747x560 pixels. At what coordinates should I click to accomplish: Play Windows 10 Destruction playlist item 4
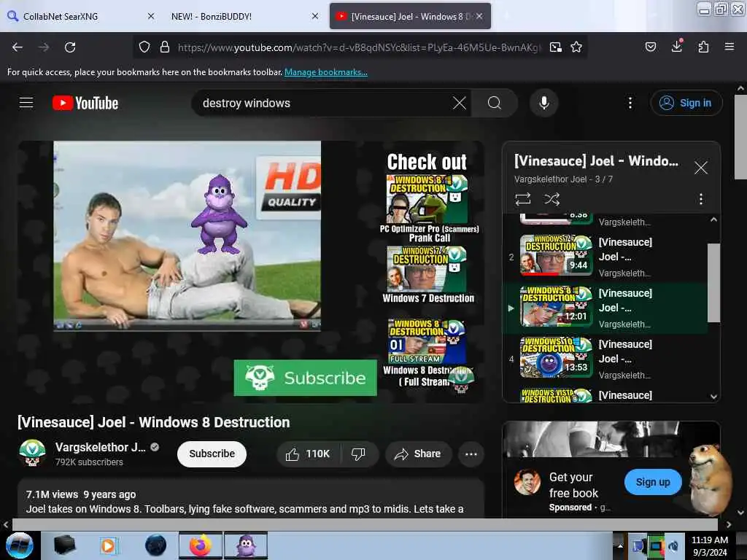point(605,359)
